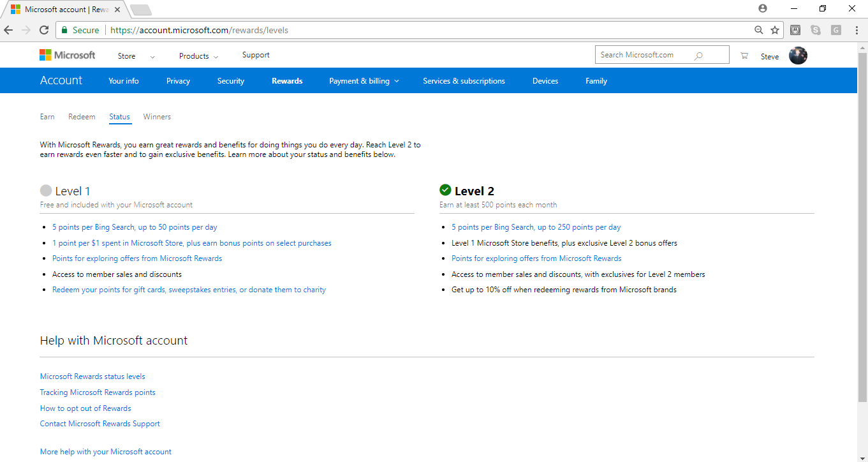Image resolution: width=868 pixels, height=462 pixels.
Task: Click 'exclusives for Level 2 members' text line
Action: [578, 274]
